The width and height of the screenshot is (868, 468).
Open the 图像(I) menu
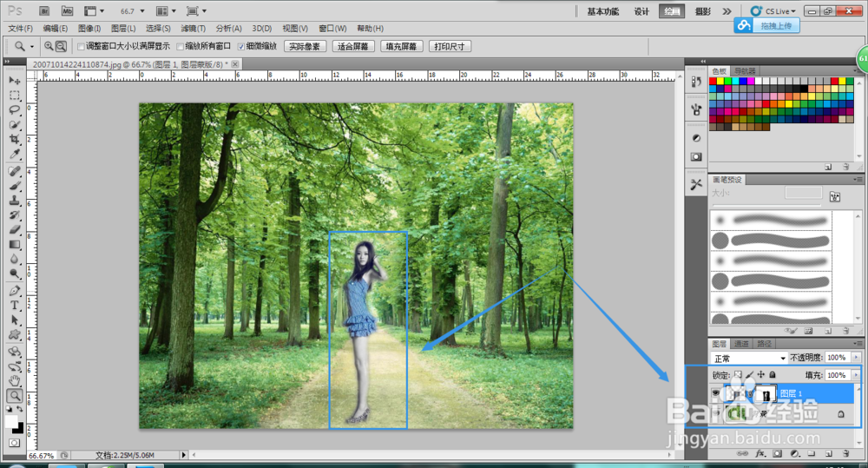(x=89, y=29)
